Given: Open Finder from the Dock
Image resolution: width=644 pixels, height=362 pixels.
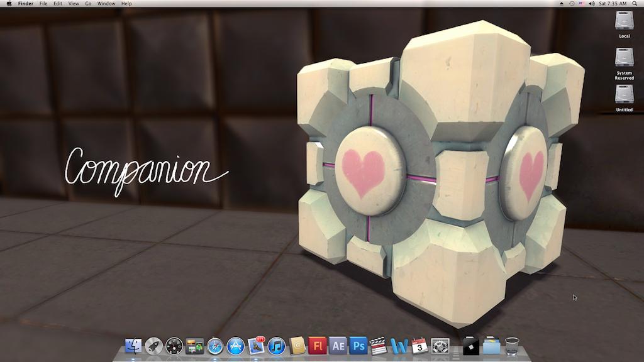Looking at the screenshot, I should (133, 346).
